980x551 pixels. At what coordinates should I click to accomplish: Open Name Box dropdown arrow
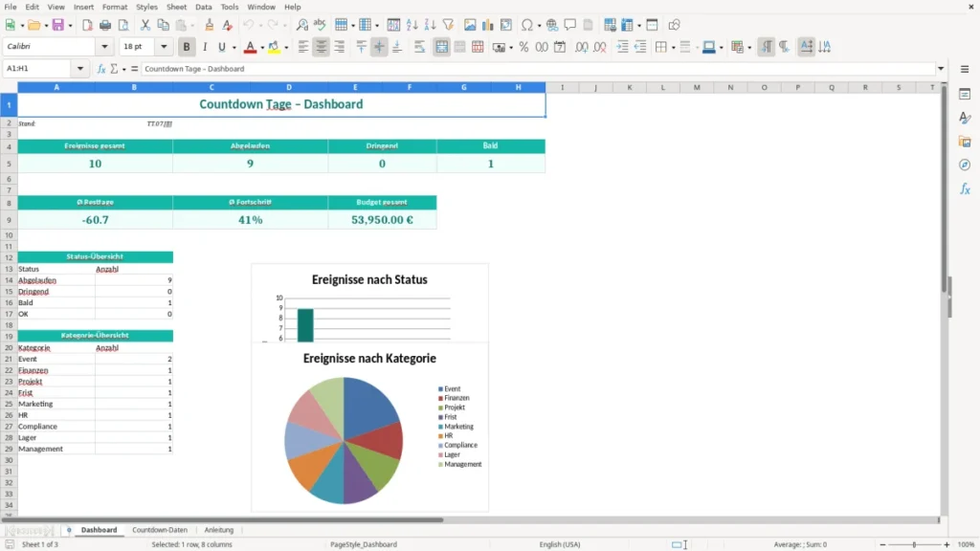[x=80, y=69]
